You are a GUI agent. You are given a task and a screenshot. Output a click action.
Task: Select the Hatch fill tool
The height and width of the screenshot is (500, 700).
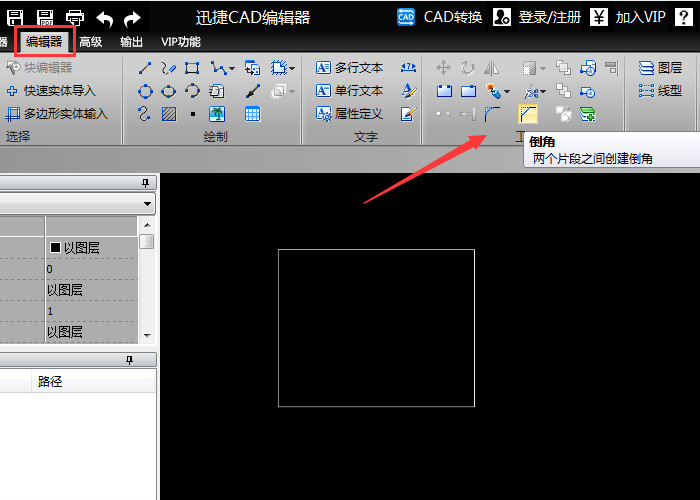(x=169, y=114)
